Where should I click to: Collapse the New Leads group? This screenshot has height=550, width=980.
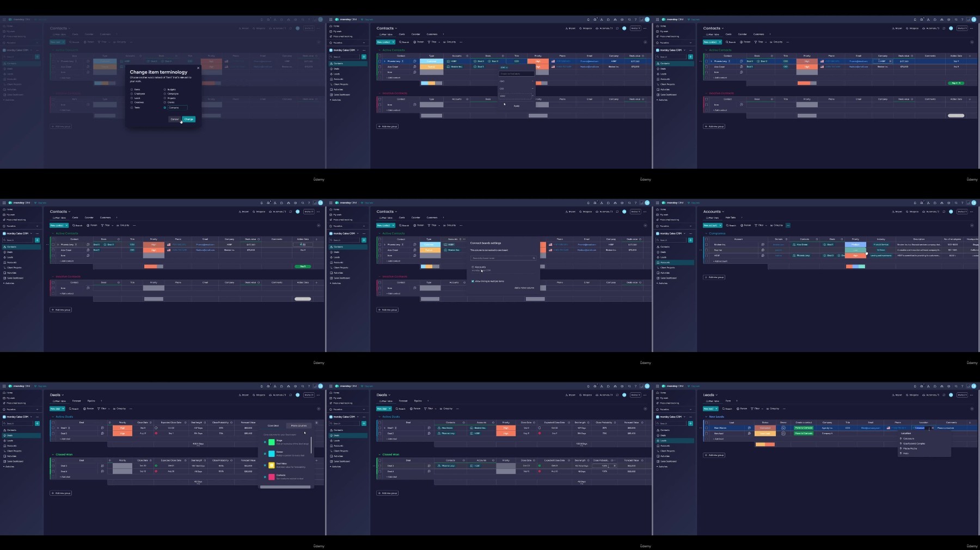coord(706,417)
